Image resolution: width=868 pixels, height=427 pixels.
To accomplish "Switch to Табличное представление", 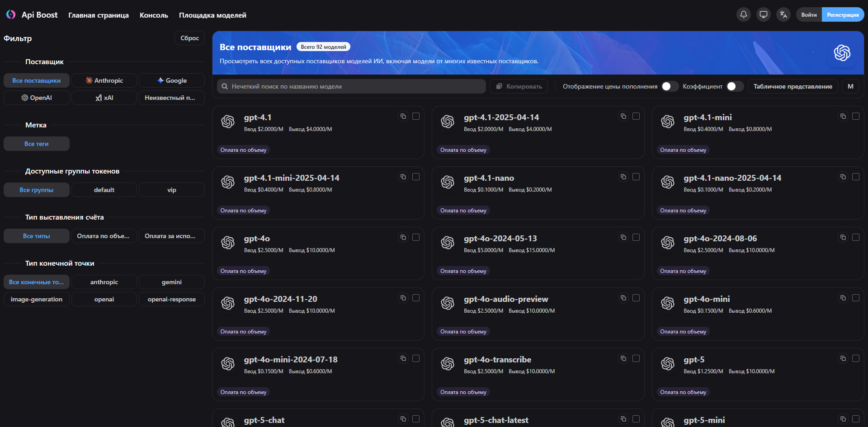I will point(793,86).
